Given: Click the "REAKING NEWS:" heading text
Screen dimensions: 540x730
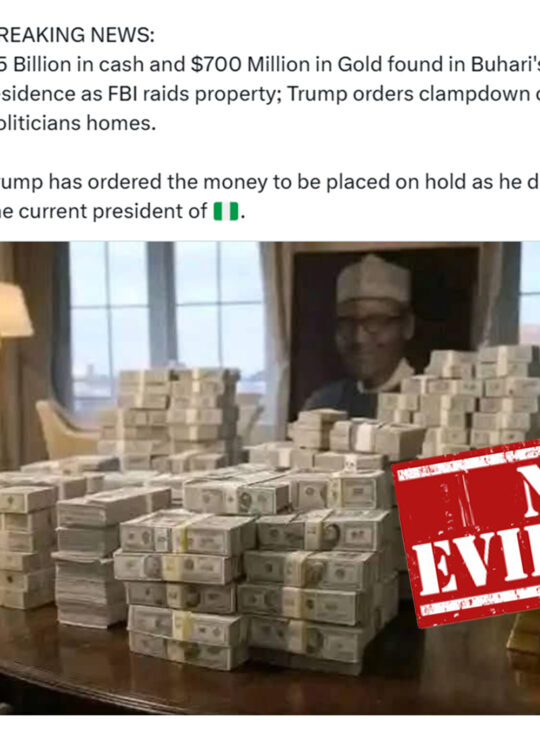Looking at the screenshot, I should click(77, 35).
